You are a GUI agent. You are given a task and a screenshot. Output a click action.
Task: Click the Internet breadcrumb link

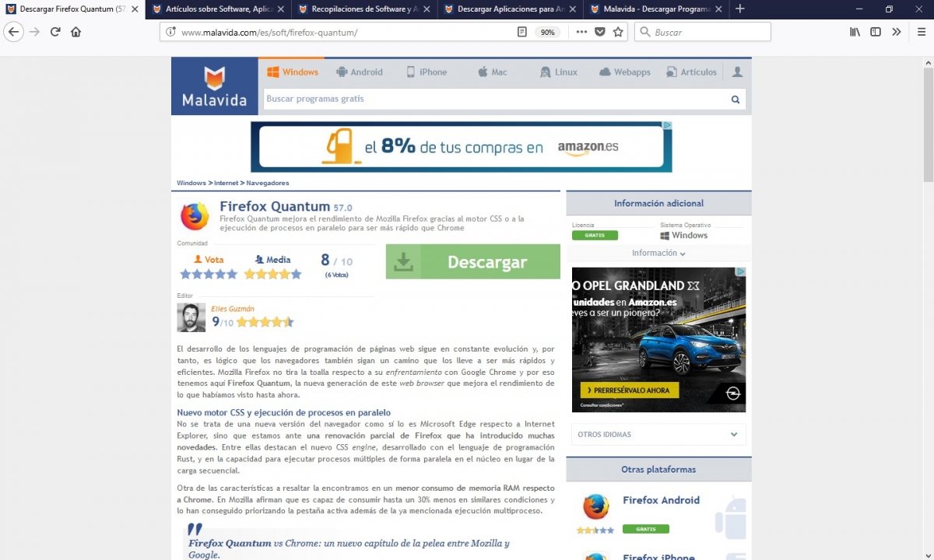(x=226, y=183)
